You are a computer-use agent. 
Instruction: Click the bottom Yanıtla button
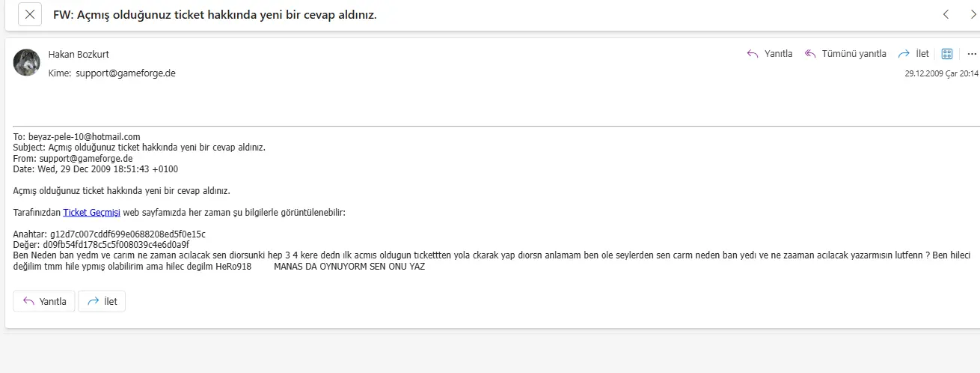44,301
